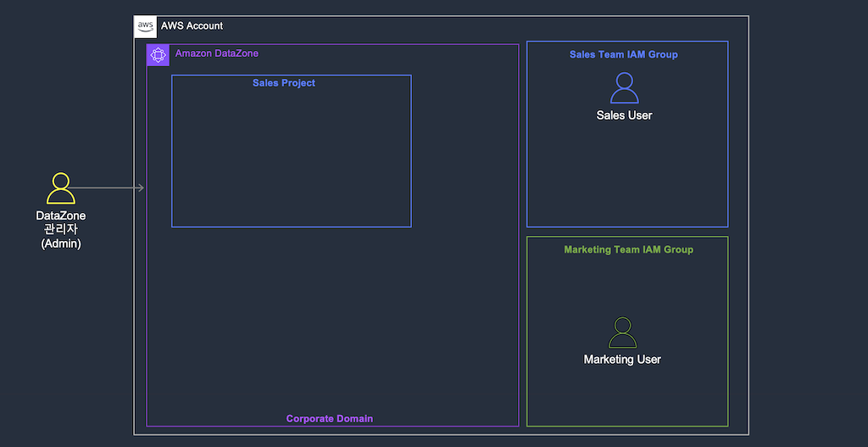Click the 'Amazon DataZone' label
Viewport: 868px width, 447px height.
click(217, 53)
